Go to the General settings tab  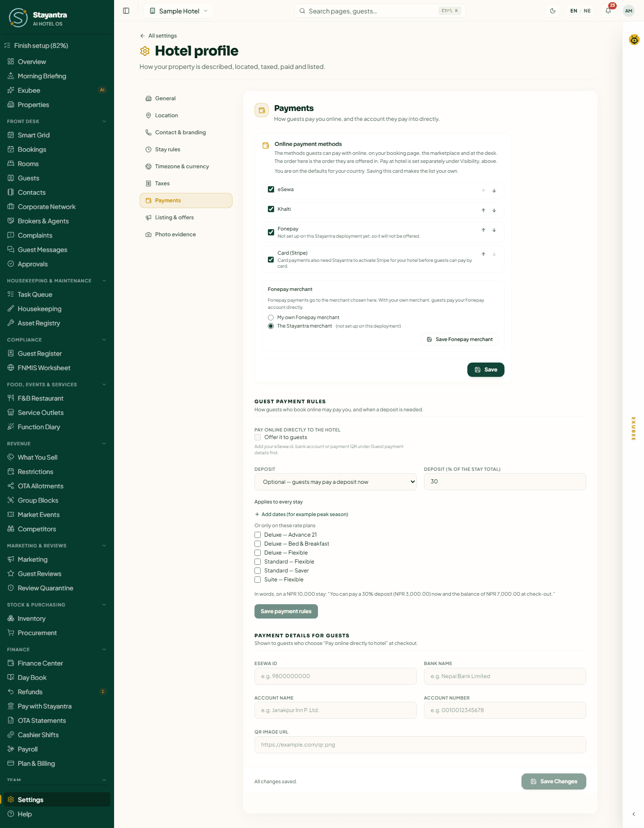(186, 98)
